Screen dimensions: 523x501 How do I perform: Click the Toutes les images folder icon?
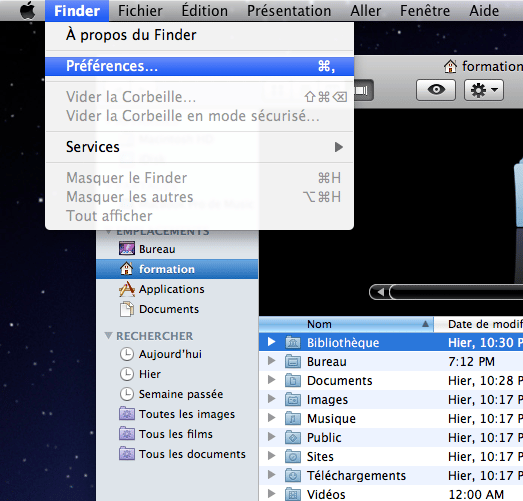point(127,414)
